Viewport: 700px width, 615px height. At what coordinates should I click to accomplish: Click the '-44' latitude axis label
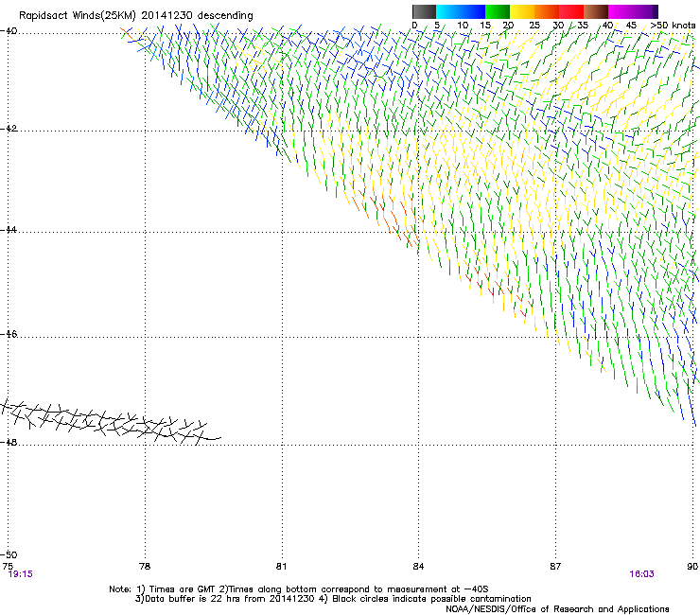click(x=9, y=230)
